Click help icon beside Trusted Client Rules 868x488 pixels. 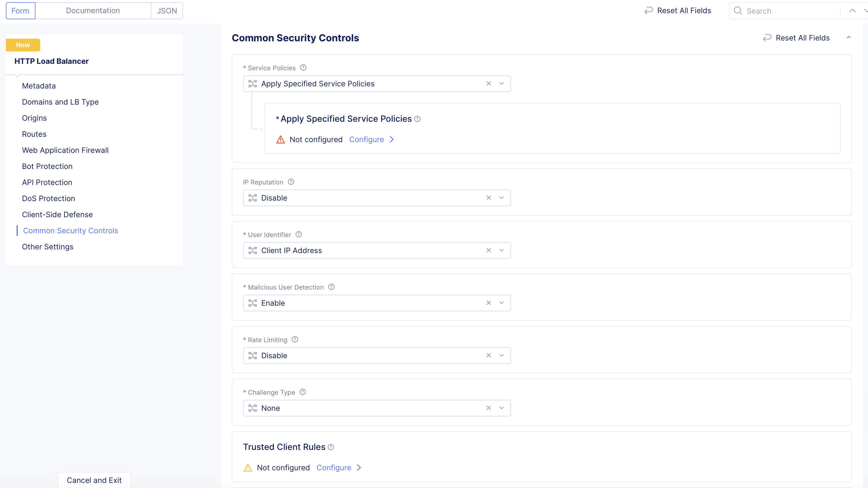331,447
